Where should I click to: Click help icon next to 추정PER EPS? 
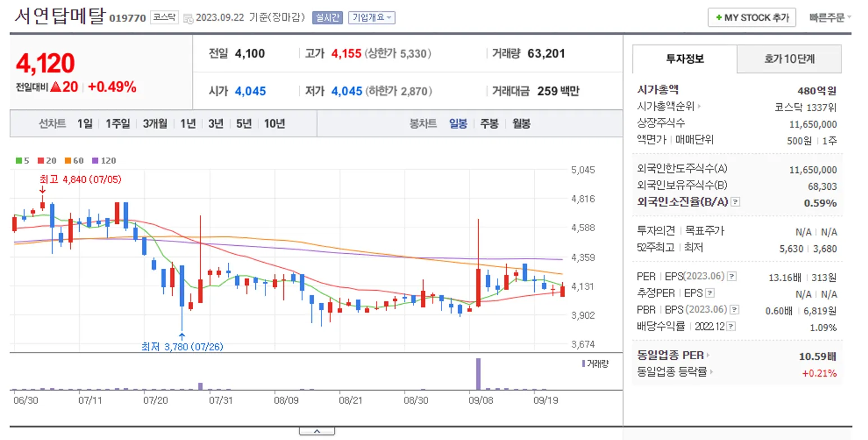click(710, 293)
